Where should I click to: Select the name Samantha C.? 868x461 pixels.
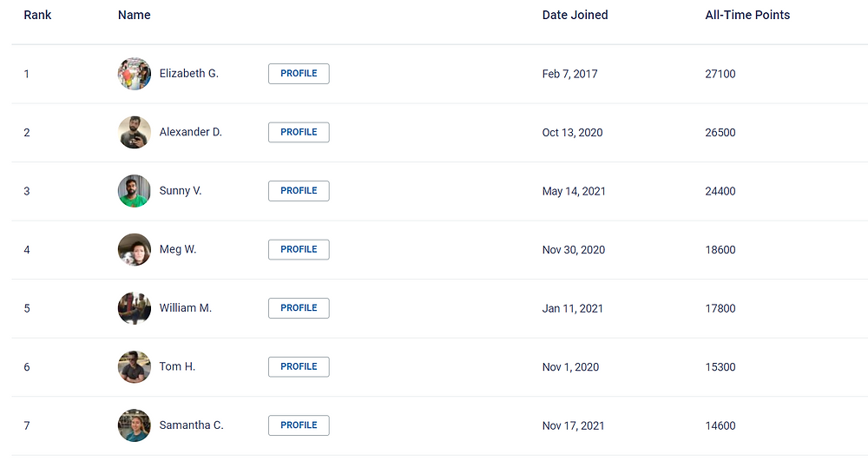pos(192,425)
